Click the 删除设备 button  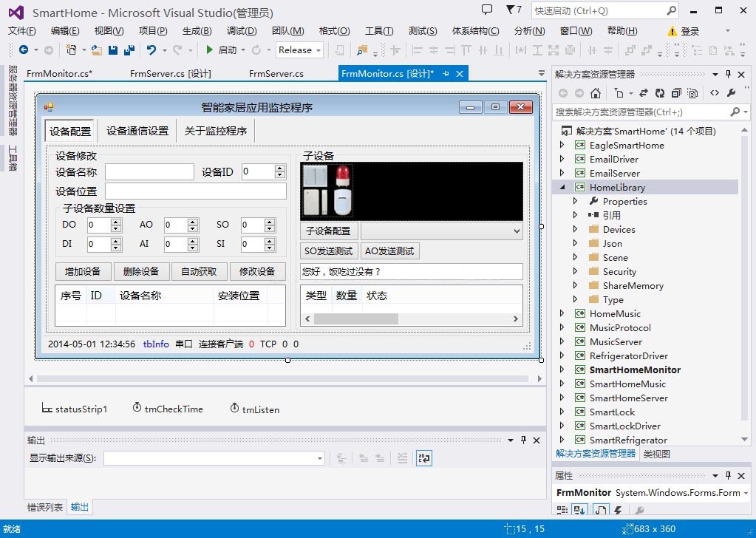[x=141, y=271]
